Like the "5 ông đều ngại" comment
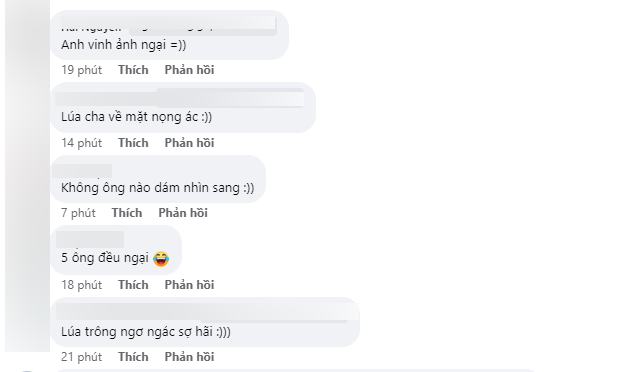This screenshot has height=372, width=637. tap(133, 285)
